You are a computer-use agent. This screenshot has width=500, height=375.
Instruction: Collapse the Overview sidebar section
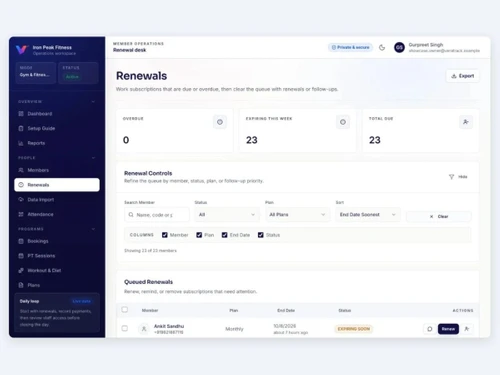(93, 102)
